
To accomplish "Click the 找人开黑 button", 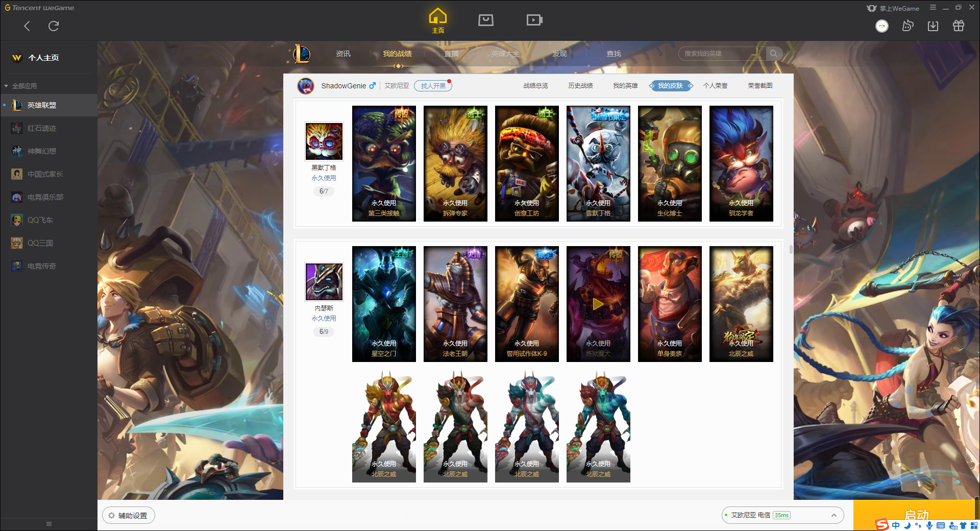I will point(433,86).
